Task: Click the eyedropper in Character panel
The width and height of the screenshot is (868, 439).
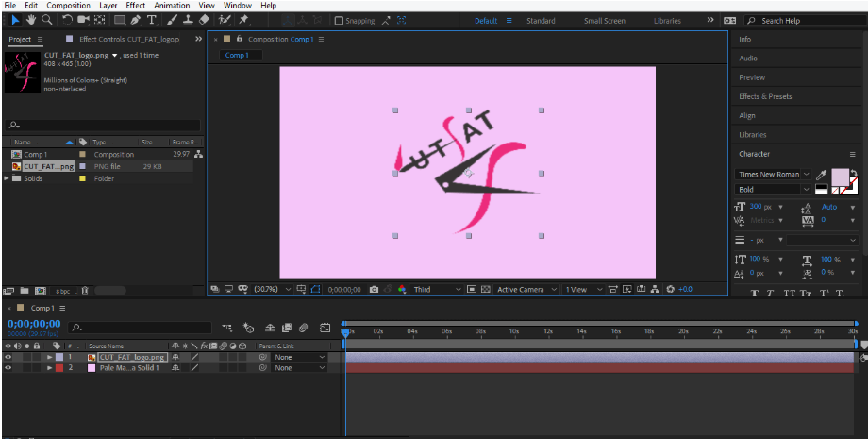Action: coord(822,175)
